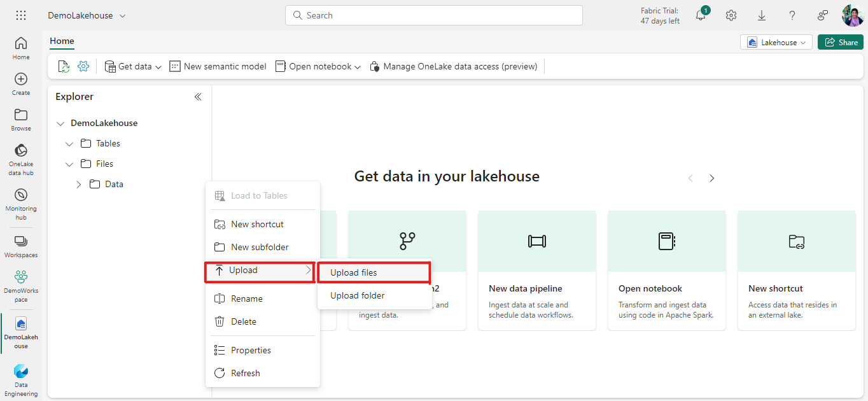Select the Files folder label
868x401 pixels.
(x=104, y=164)
